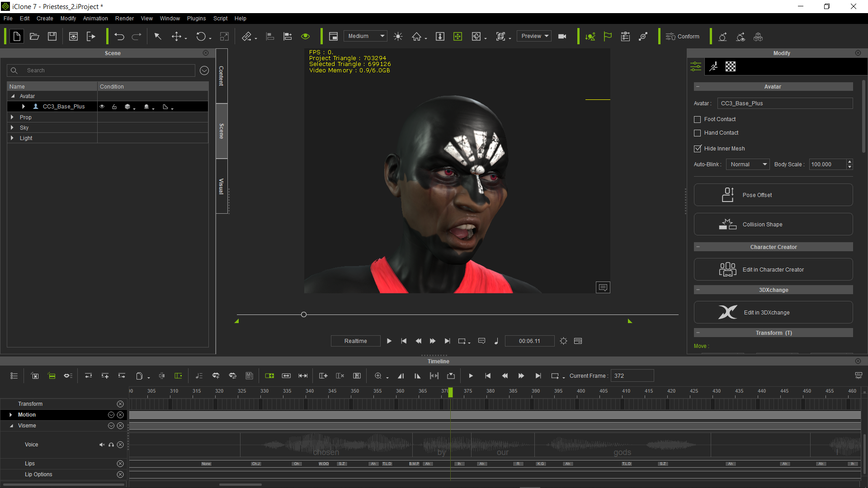Expand the Sky tree node
Viewport: 868px width, 488px height.
coord(12,128)
